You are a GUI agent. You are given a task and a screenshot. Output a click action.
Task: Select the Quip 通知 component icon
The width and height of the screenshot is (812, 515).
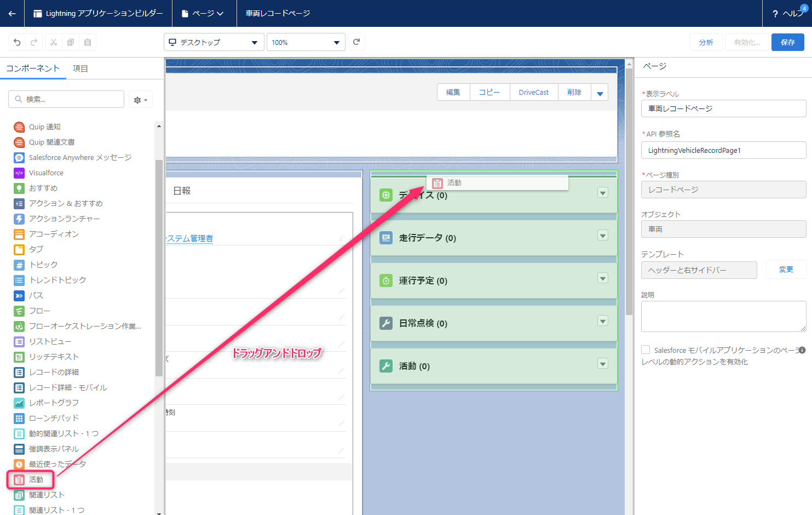coord(19,127)
